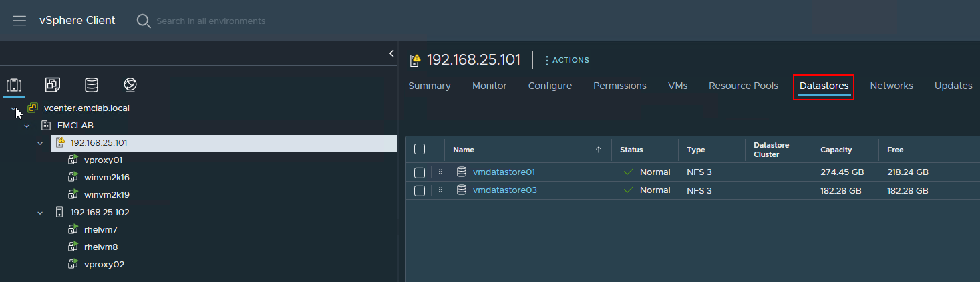
Task: Collapse the EMCLAB datacenter tree node
Action: click(27, 126)
